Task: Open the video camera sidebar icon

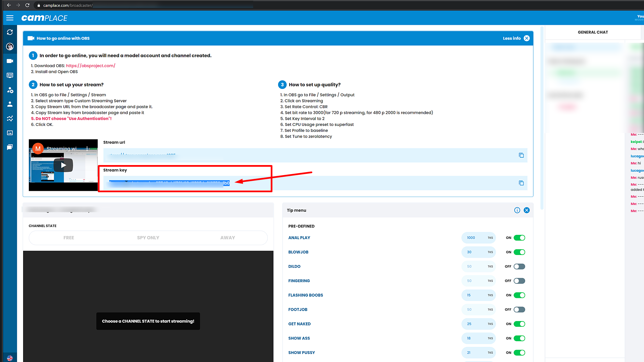Action: tap(10, 61)
